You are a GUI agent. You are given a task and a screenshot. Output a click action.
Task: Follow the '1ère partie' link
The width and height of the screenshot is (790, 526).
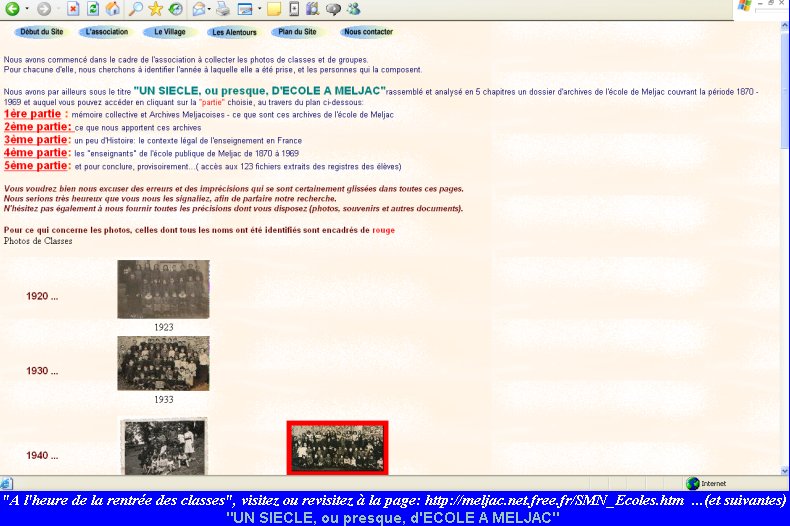[35, 114]
